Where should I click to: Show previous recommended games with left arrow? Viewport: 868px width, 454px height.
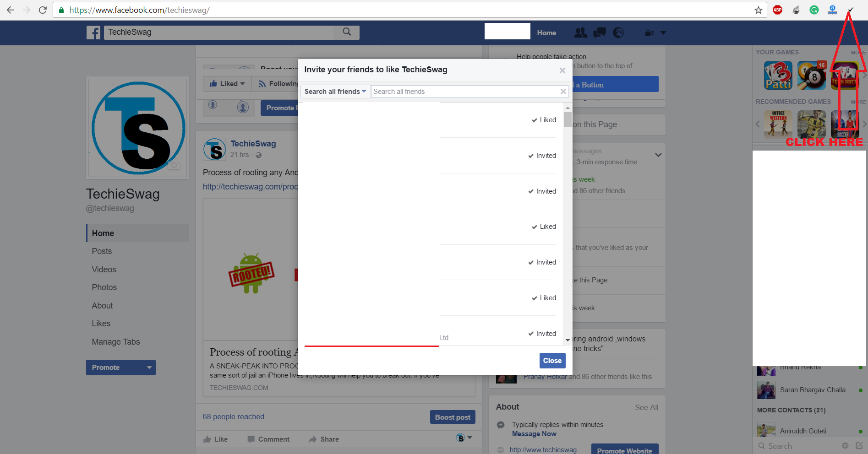[758, 124]
